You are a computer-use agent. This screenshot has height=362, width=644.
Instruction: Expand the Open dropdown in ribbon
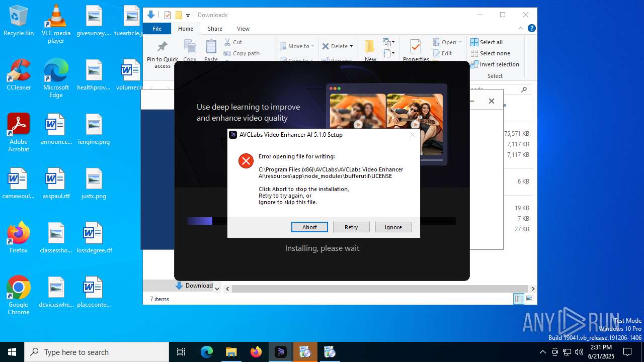(460, 42)
